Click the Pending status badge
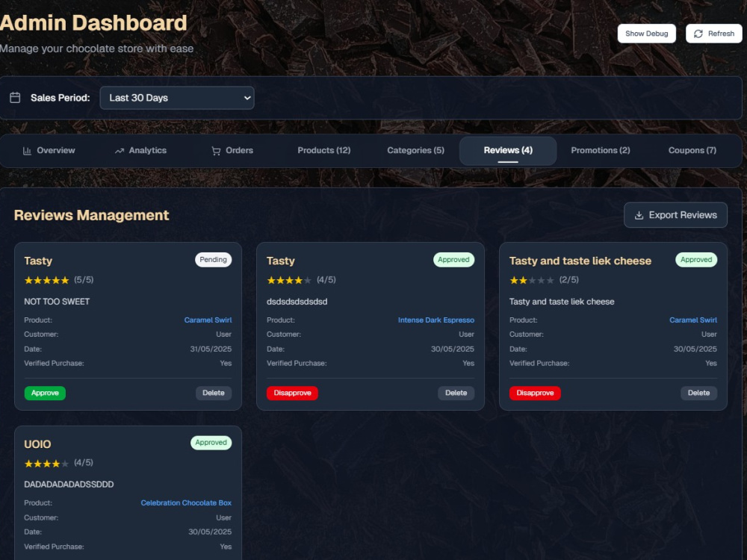The width and height of the screenshot is (747, 560). pyautogui.click(x=213, y=260)
